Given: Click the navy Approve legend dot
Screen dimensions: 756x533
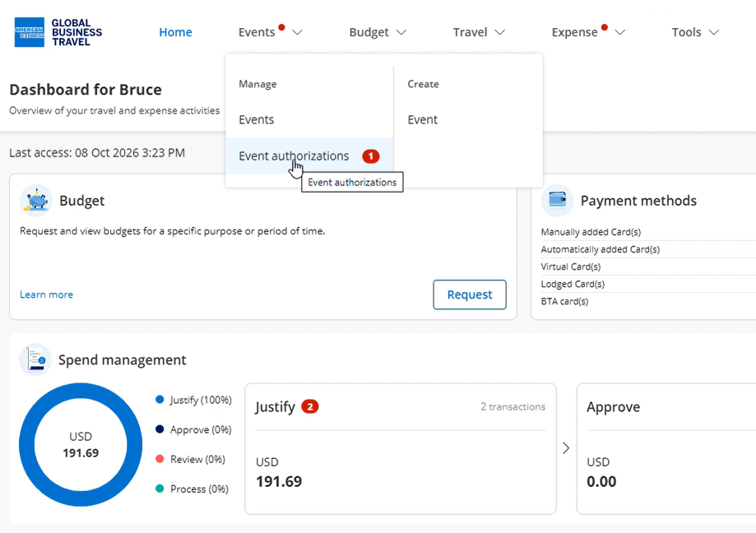Looking at the screenshot, I should pos(160,429).
